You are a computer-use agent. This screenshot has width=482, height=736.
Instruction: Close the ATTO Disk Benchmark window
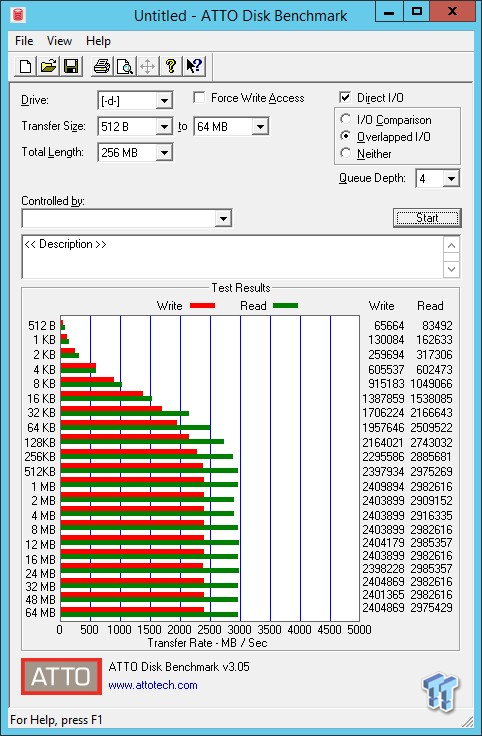point(452,12)
